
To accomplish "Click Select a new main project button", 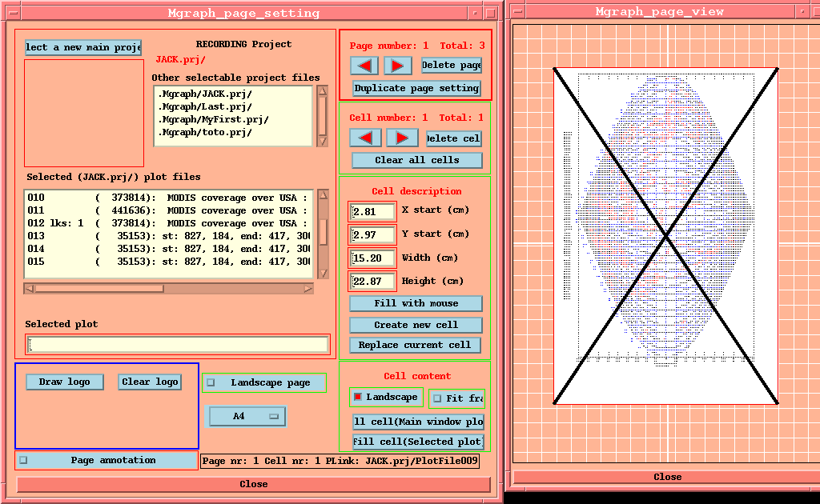I will (83, 47).
